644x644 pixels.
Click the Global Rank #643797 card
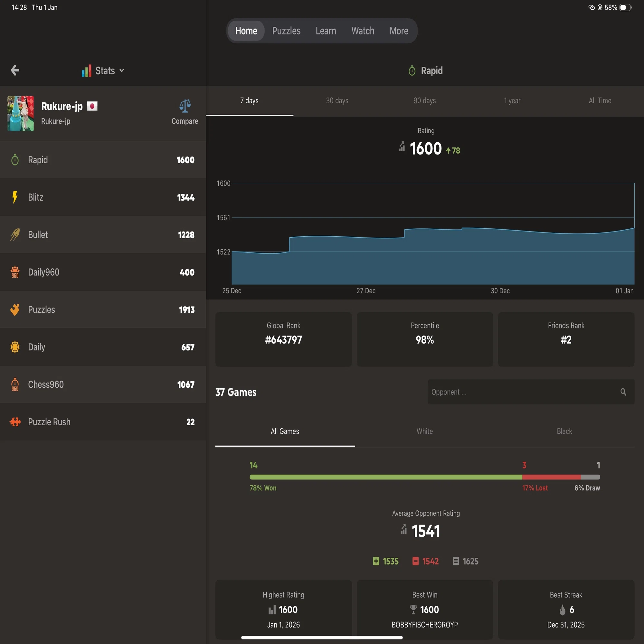pyautogui.click(x=284, y=339)
